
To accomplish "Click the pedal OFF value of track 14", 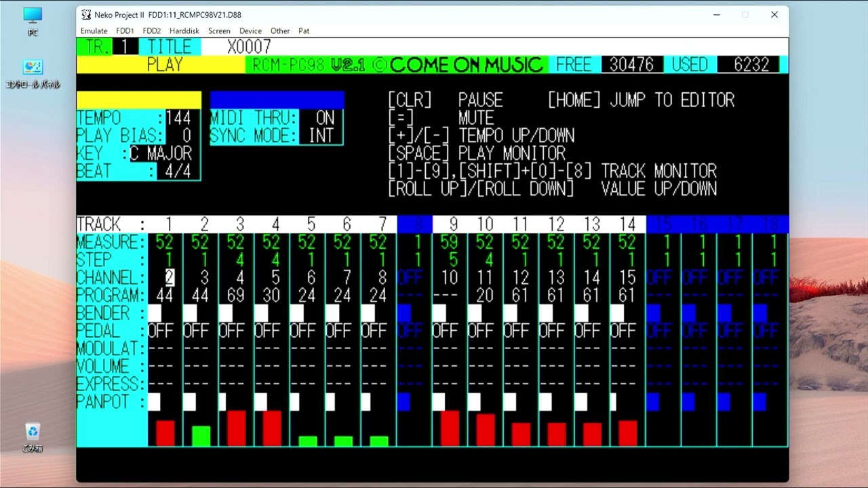I will click(623, 331).
